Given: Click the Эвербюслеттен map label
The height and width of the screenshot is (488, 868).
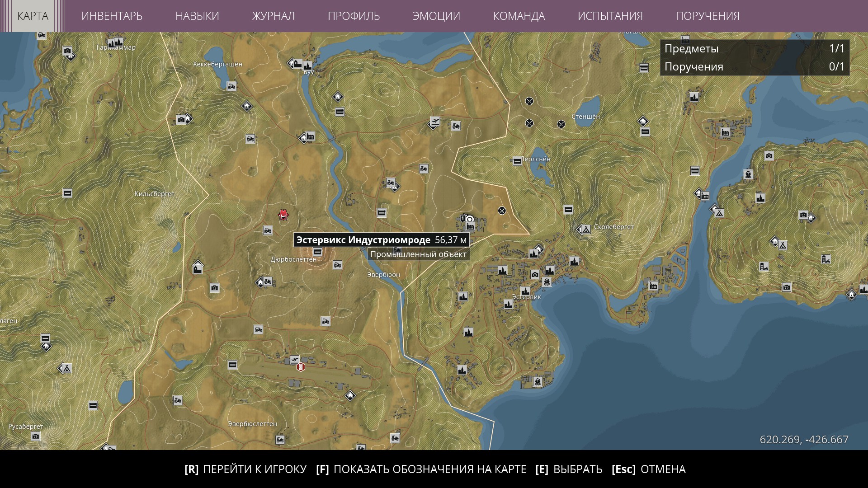Looking at the screenshot, I should click(252, 424).
